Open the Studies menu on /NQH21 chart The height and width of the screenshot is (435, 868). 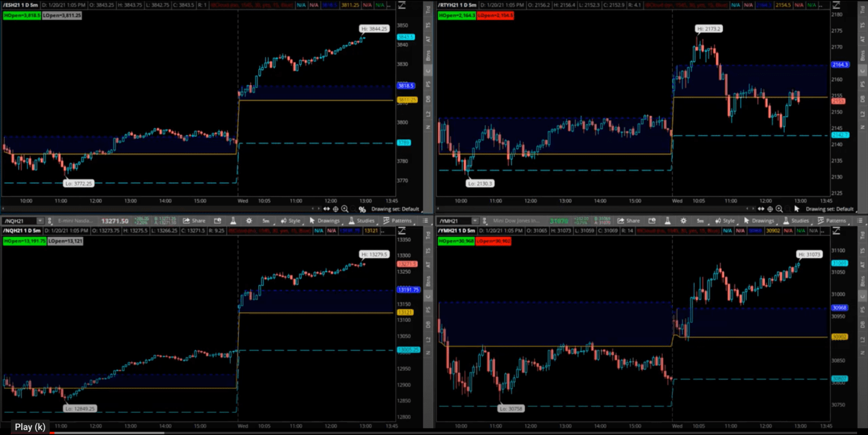361,221
